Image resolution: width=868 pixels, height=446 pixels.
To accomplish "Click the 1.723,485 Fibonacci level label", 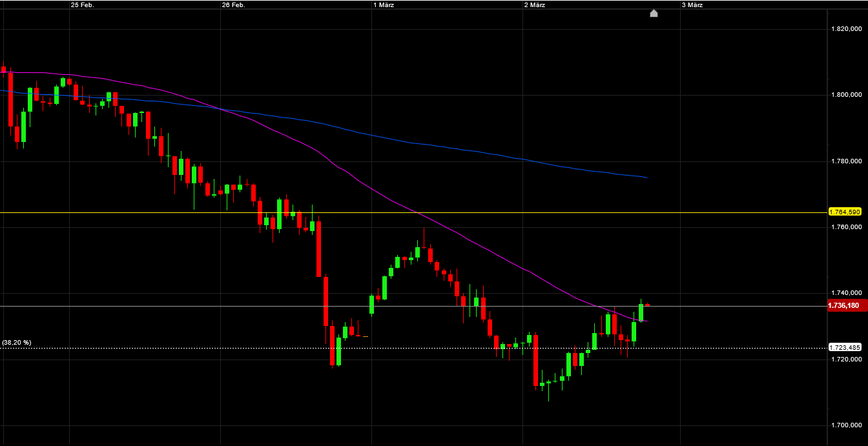I will click(845, 347).
